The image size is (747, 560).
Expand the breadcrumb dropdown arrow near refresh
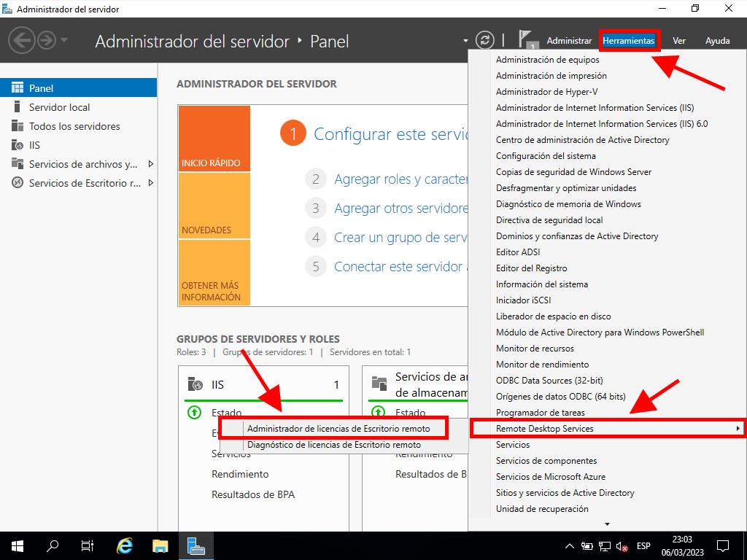click(x=465, y=41)
